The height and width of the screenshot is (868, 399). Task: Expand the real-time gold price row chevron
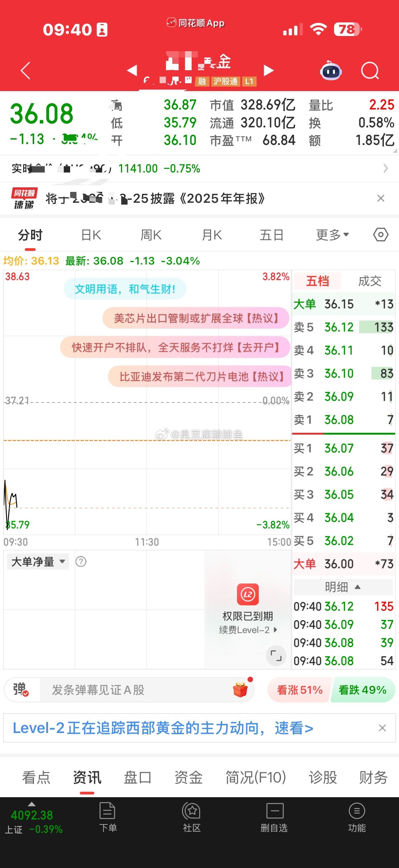(385, 168)
